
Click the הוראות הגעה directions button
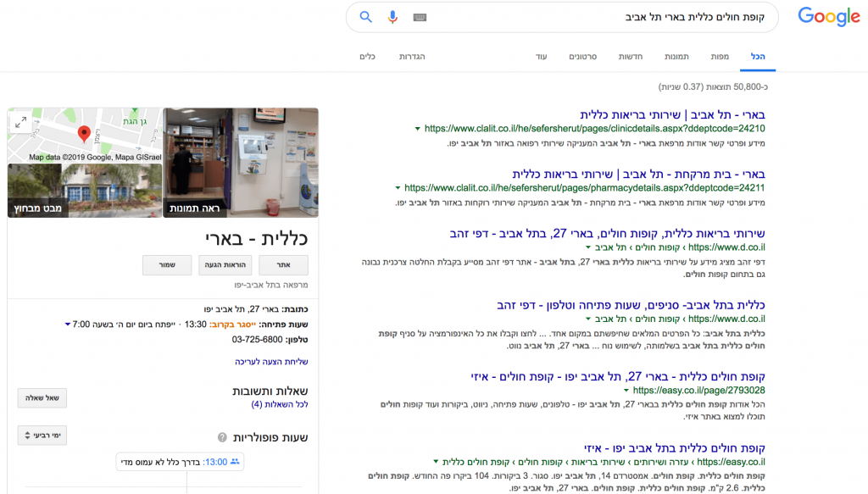(x=225, y=265)
